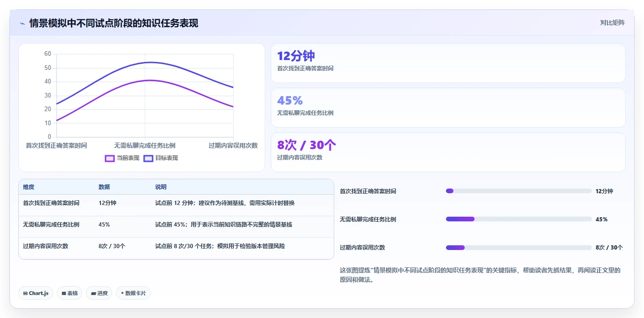Click chart axis label 无需私聊完成任务比例
The height and width of the screenshot is (318, 644).
pyautogui.click(x=145, y=146)
